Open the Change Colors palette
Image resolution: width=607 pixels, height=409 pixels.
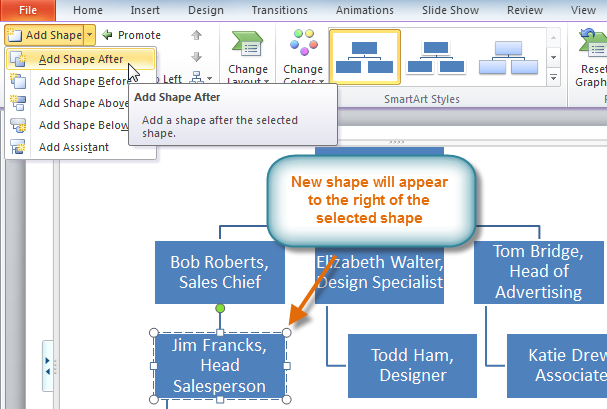point(302,59)
